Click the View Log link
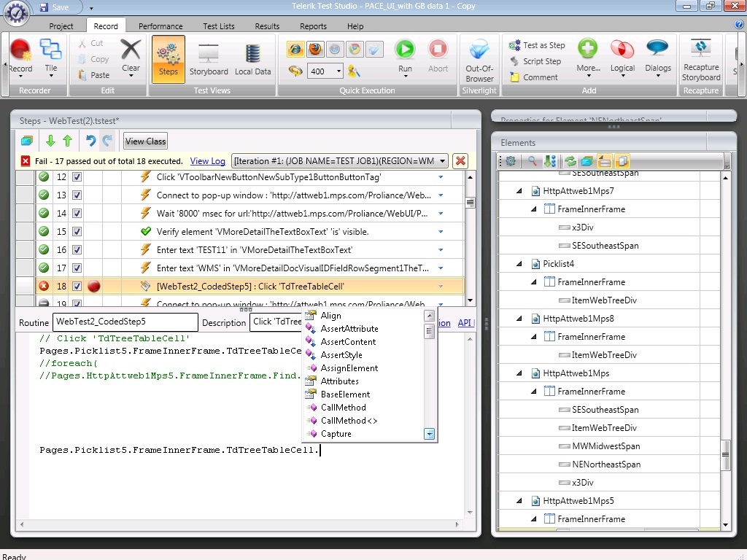This screenshot has width=747, height=560. (207, 161)
